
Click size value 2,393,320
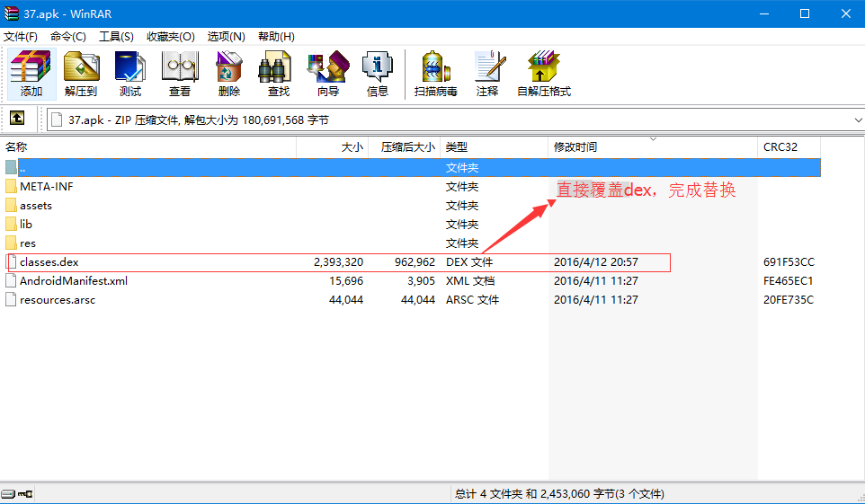(x=338, y=262)
